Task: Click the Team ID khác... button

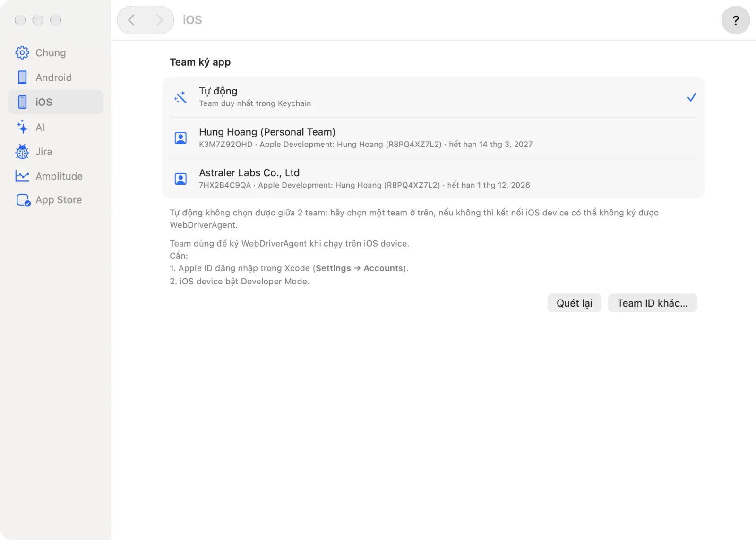Action: [652, 303]
